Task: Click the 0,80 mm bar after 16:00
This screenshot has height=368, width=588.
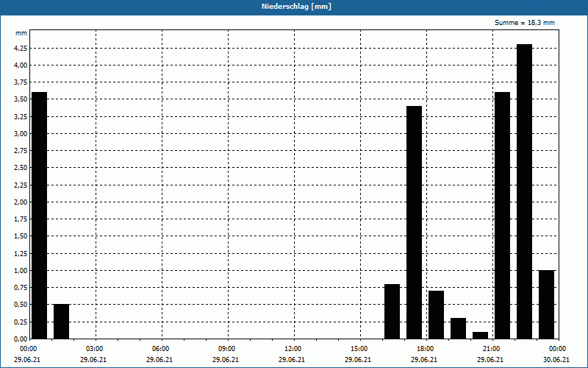Action: pyautogui.click(x=392, y=311)
